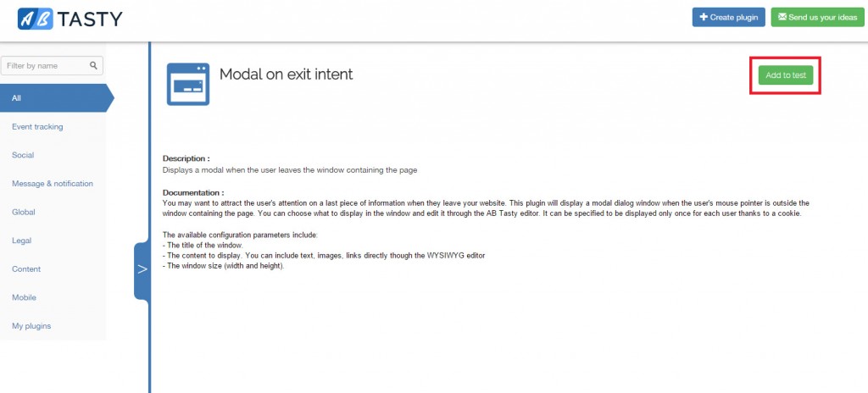Open the Message & notification category
This screenshot has height=393, width=868.
coord(53,183)
